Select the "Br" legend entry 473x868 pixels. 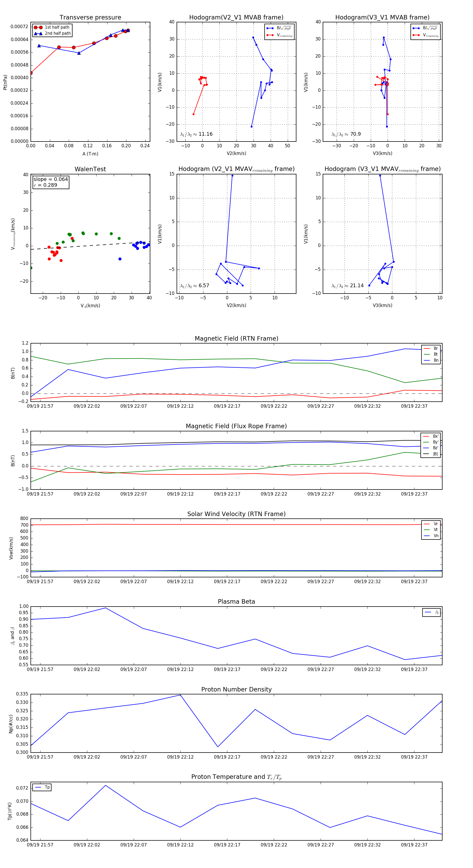[x=431, y=349]
